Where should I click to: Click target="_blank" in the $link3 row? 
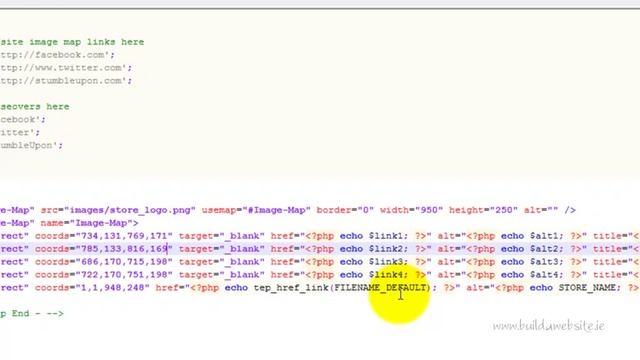(222, 262)
